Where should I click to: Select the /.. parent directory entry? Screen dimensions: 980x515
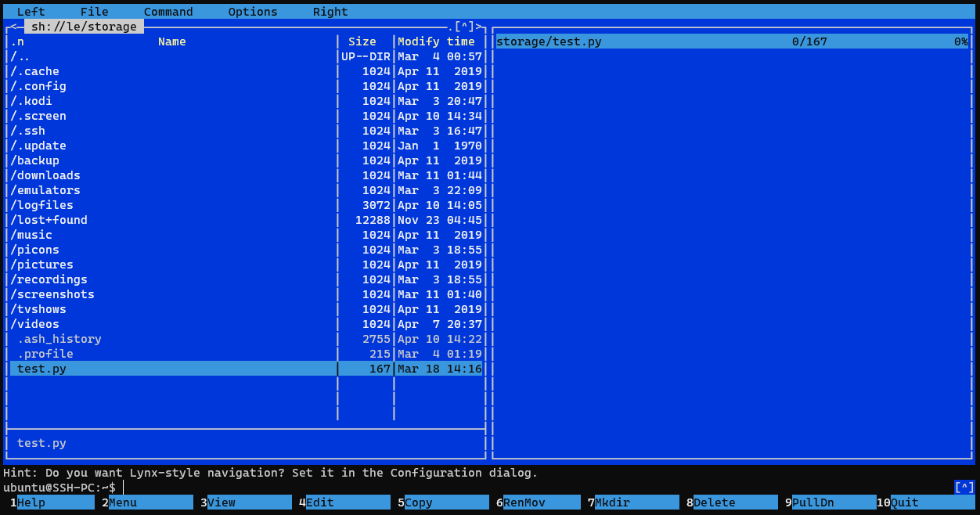click(x=172, y=56)
